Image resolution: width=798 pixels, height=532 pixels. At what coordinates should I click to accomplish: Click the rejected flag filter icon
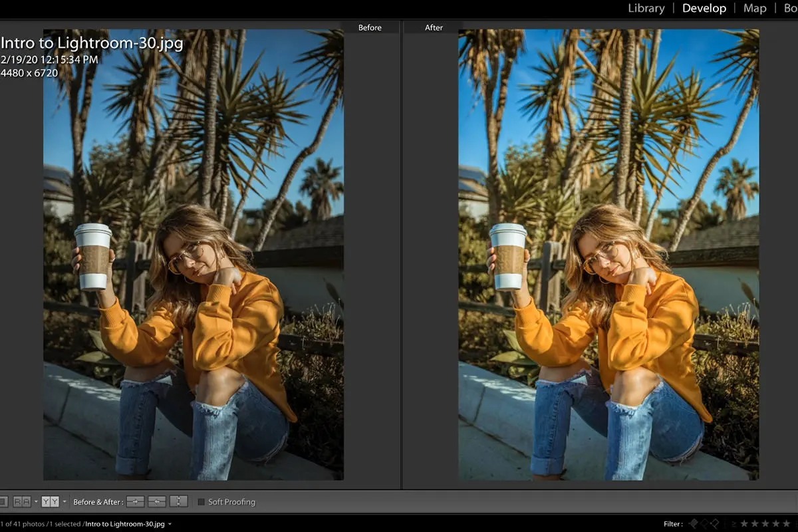click(x=716, y=523)
